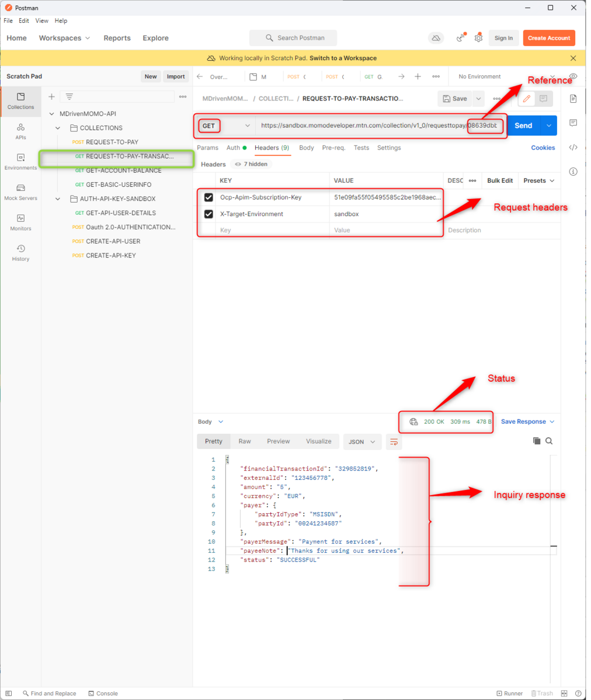Viewport: 591px width, 700px height.
Task: Open the response Body dropdown
Action: (x=210, y=422)
